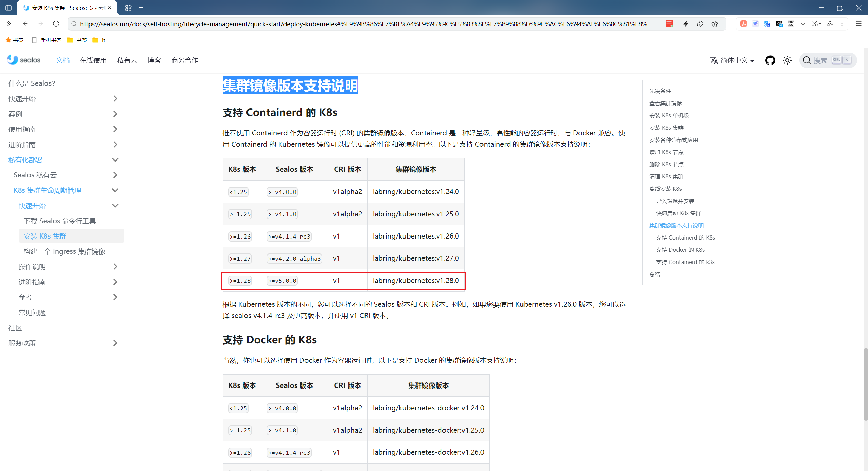Open the 商务合作 navbar item
The image size is (868, 471).
(185, 60)
